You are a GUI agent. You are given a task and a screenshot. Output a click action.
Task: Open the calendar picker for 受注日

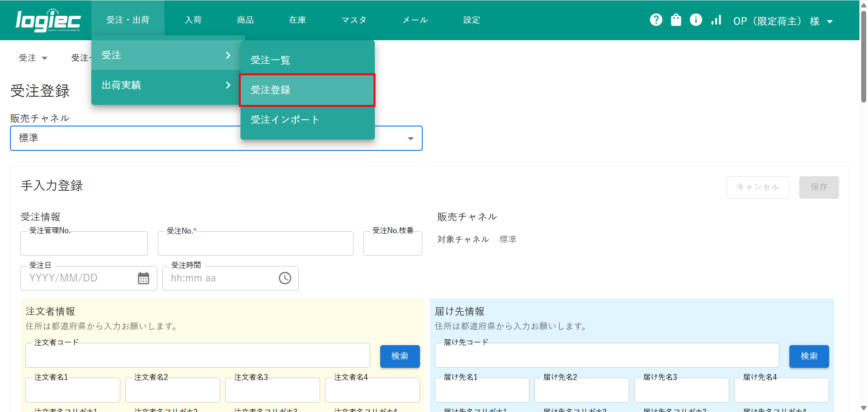[x=143, y=278]
